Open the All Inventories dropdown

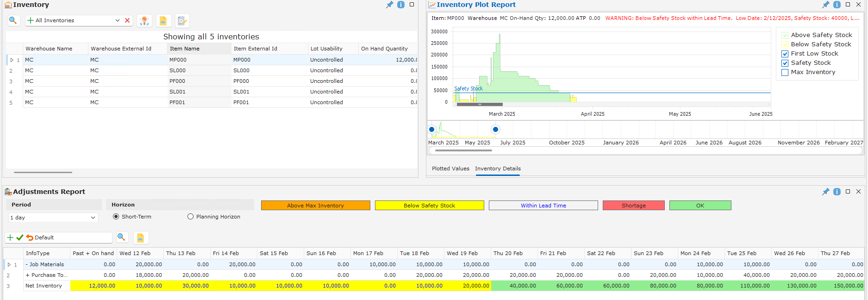[117, 20]
